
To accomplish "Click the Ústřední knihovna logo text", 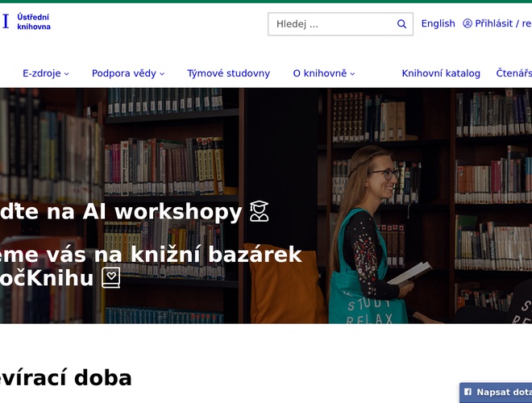I will click(x=34, y=22).
